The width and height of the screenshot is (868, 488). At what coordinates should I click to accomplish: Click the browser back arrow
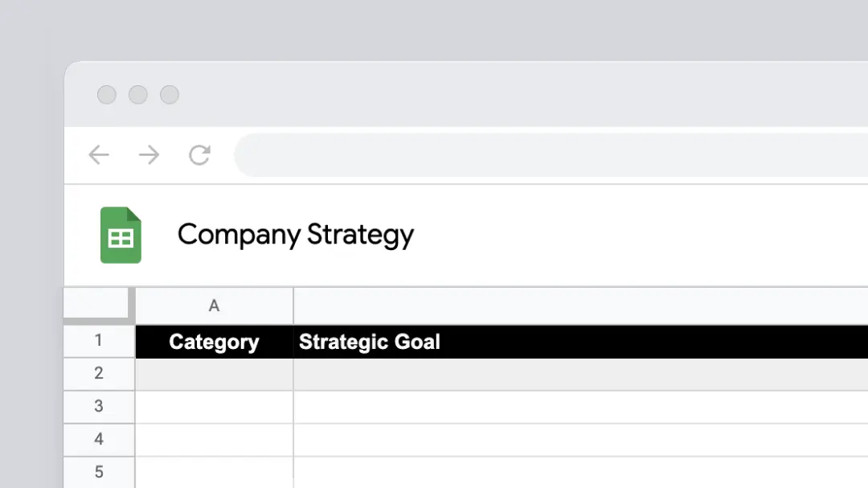pos(99,154)
